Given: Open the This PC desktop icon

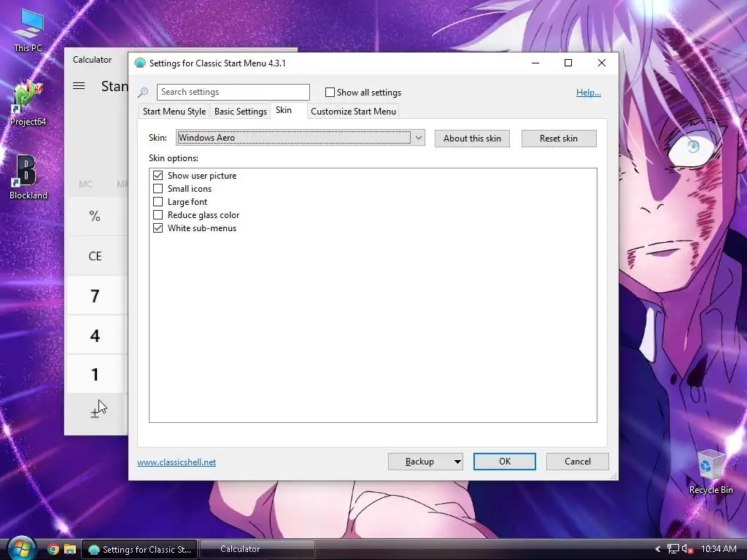Looking at the screenshot, I should click(x=28, y=31).
